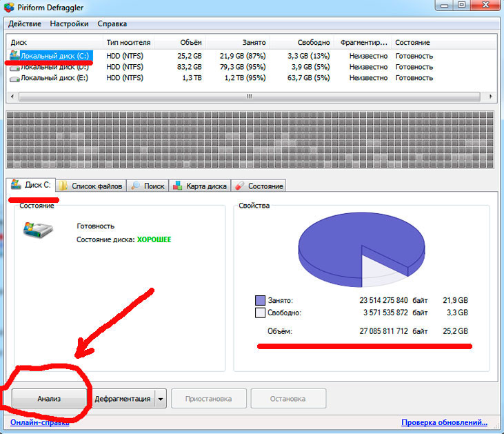Click the Свободно white color swatch

pyautogui.click(x=260, y=313)
